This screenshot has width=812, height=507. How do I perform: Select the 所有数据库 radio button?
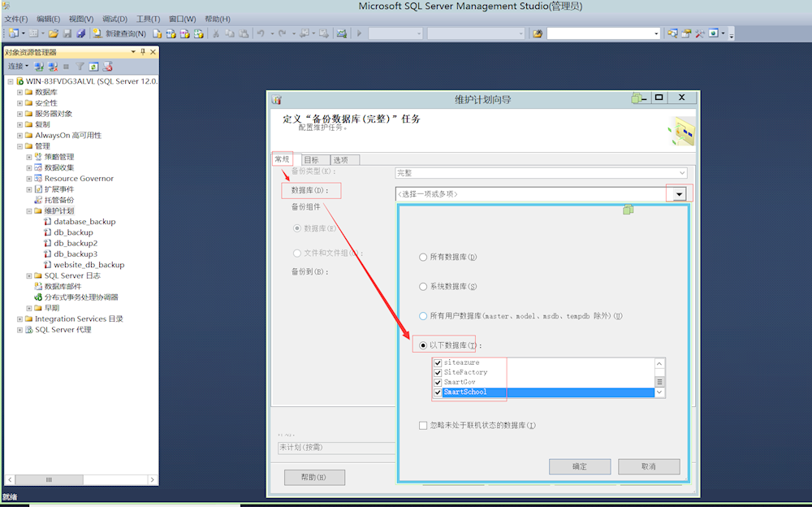[x=423, y=258]
